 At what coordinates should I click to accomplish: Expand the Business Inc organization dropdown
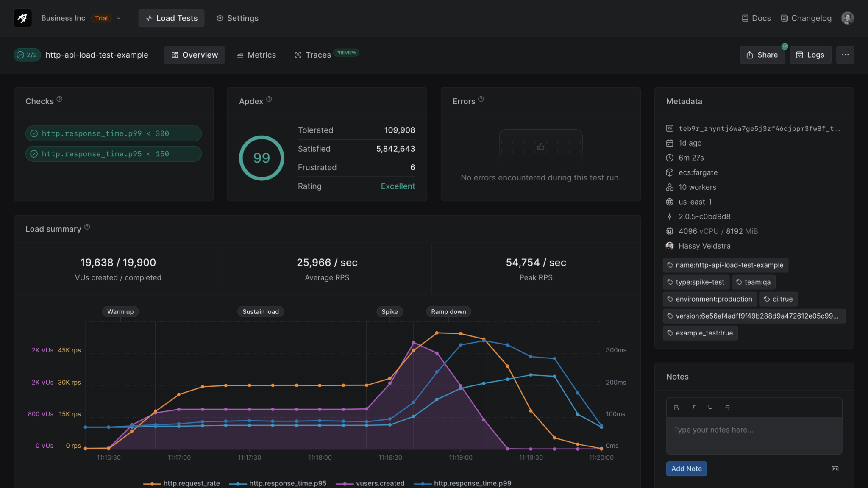coord(119,18)
